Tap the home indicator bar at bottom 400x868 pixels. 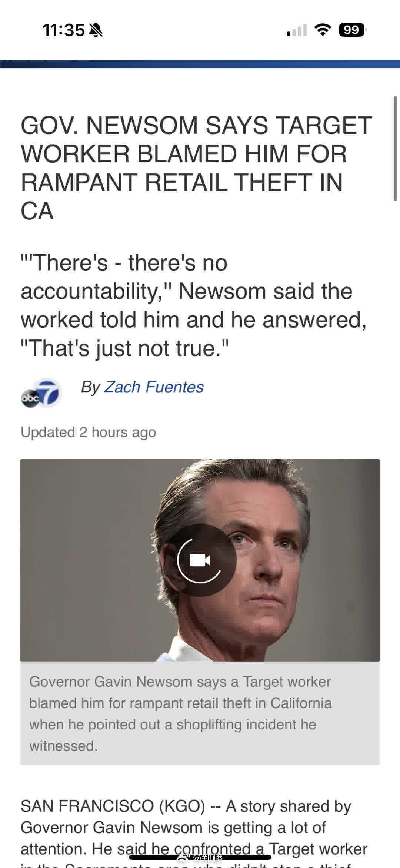coord(200,857)
